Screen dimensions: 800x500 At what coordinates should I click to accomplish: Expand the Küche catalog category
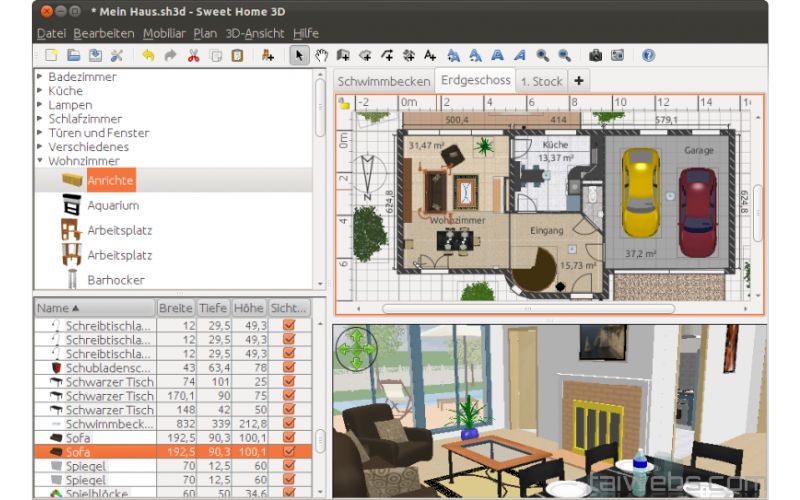[40, 90]
